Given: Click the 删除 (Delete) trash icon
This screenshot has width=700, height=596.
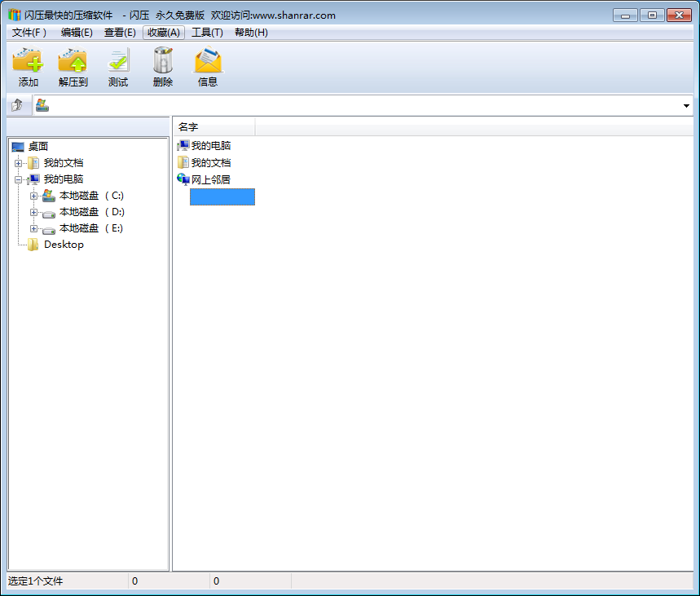Looking at the screenshot, I should click(163, 61).
